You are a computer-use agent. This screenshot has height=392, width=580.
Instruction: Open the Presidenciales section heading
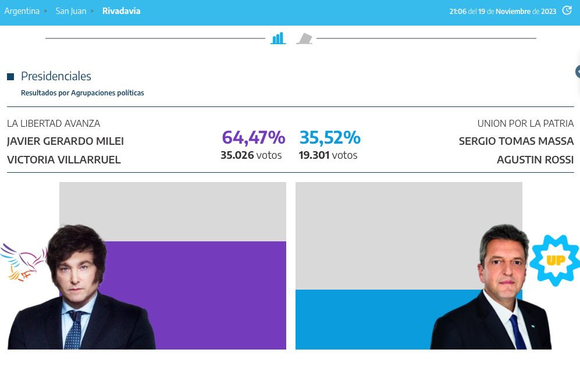(56, 76)
